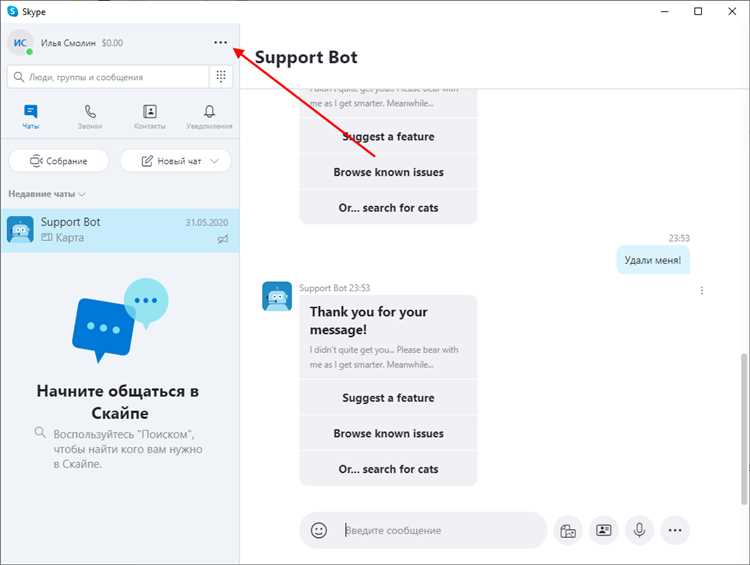Click the Support Bot avatar beside the message

pyautogui.click(x=277, y=296)
